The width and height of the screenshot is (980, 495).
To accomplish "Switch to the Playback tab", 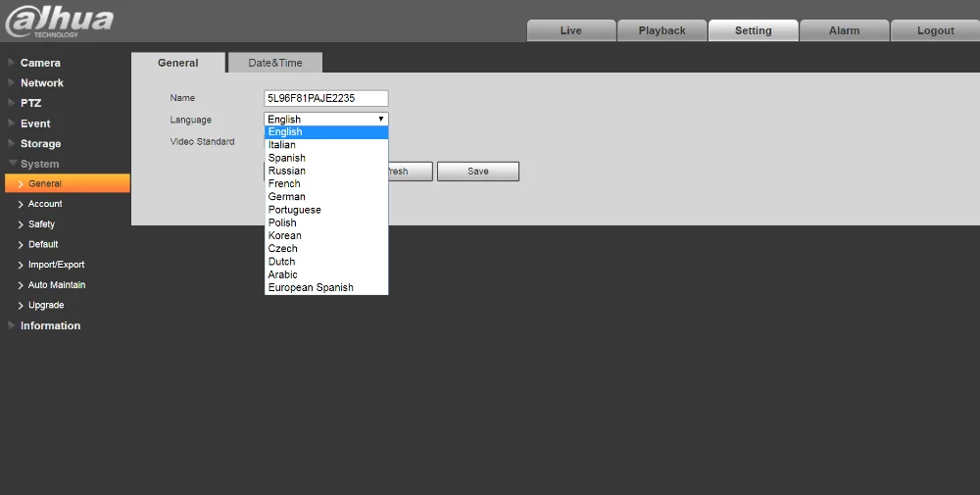I will click(661, 30).
